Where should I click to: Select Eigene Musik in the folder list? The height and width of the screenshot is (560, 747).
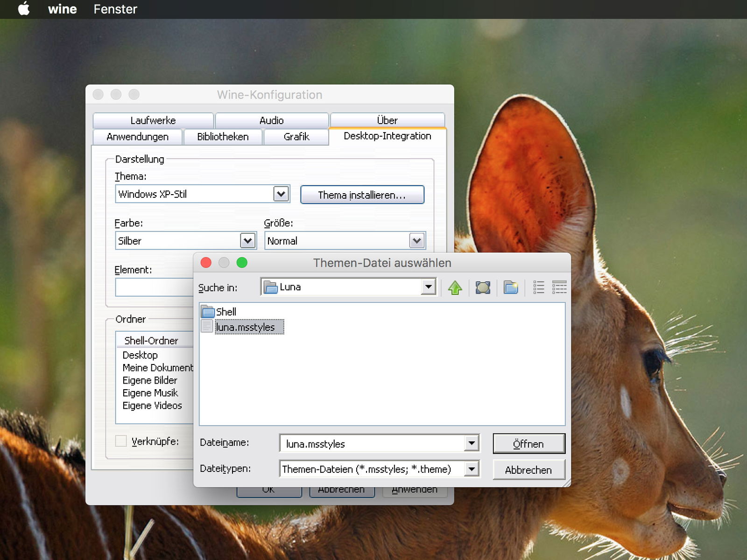[150, 393]
